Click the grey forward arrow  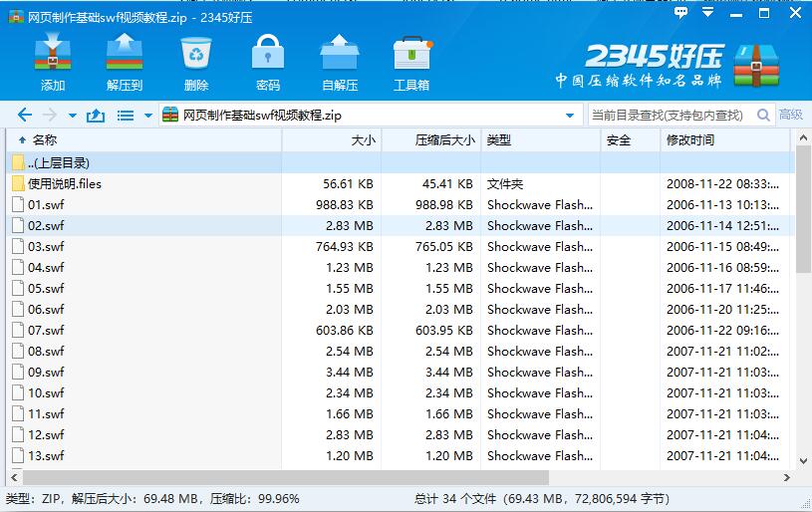click(50, 115)
